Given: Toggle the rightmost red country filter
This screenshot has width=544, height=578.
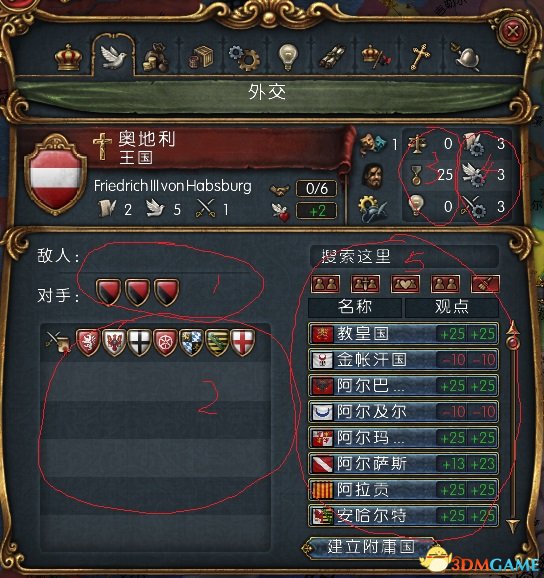Looking at the screenshot, I should point(485,283).
